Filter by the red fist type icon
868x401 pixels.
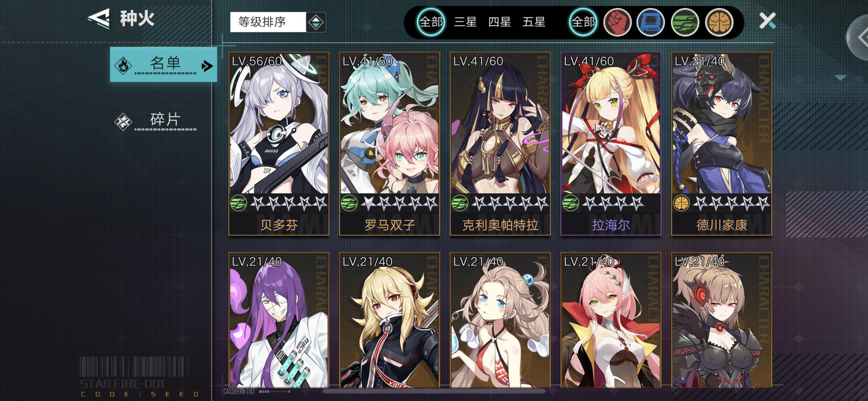pyautogui.click(x=617, y=22)
